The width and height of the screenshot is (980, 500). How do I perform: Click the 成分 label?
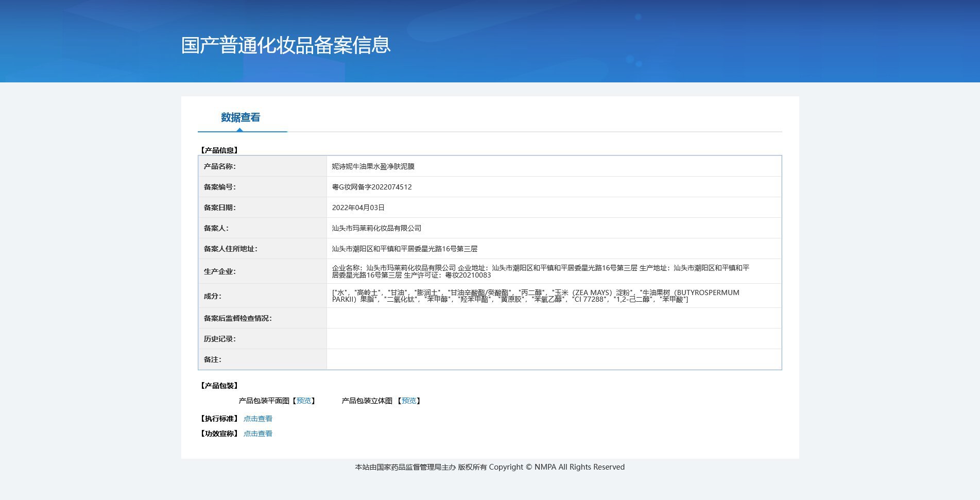coord(213,296)
